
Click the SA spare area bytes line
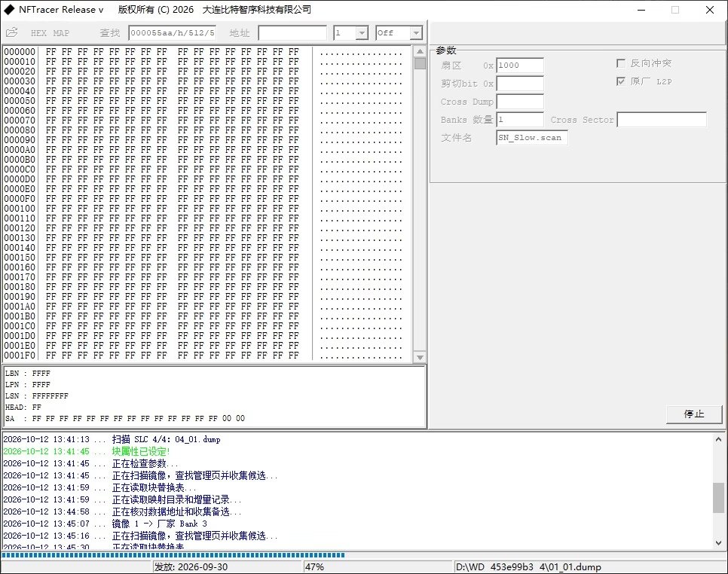coord(125,418)
